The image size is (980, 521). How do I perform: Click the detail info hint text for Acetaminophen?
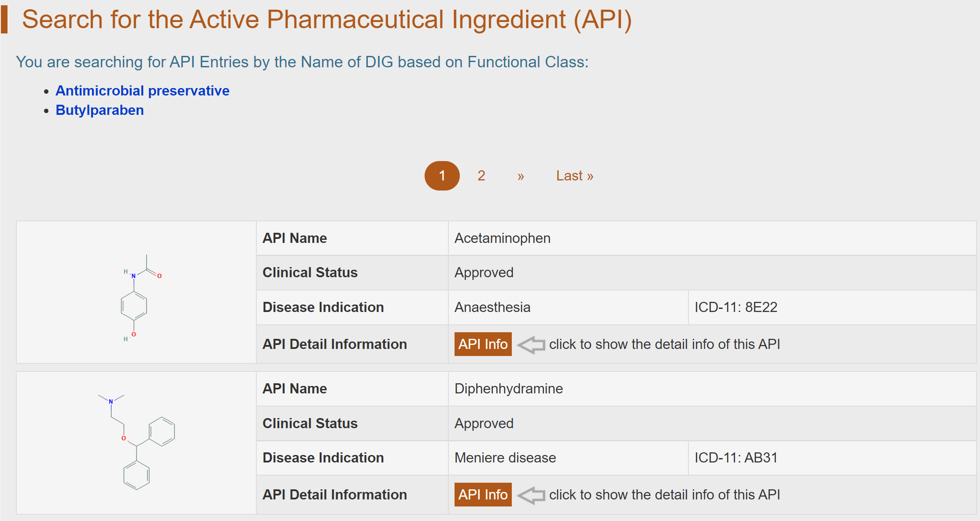664,344
